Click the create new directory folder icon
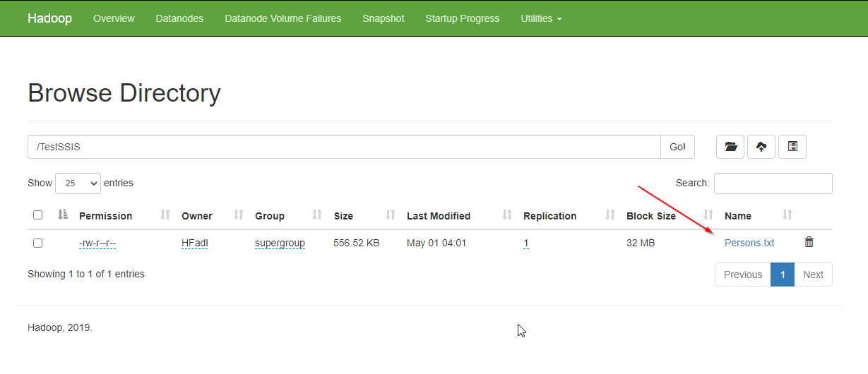This screenshot has width=868, height=374. click(x=730, y=147)
